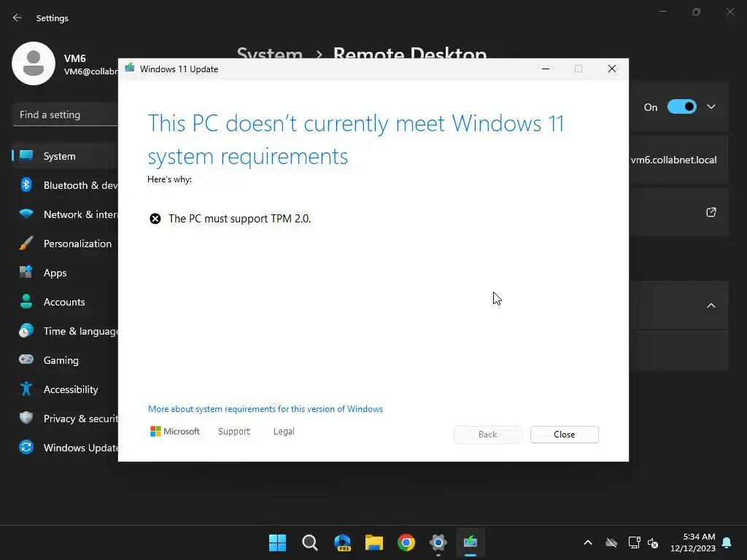Open Accounts in the Settings sidebar
This screenshot has width=747, height=560.
tap(65, 302)
